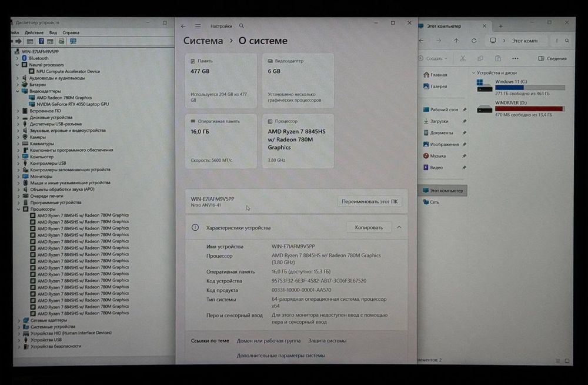The width and height of the screenshot is (588, 385).
Task: Click the search magnifier in Settings title bar
Action: click(x=242, y=26)
